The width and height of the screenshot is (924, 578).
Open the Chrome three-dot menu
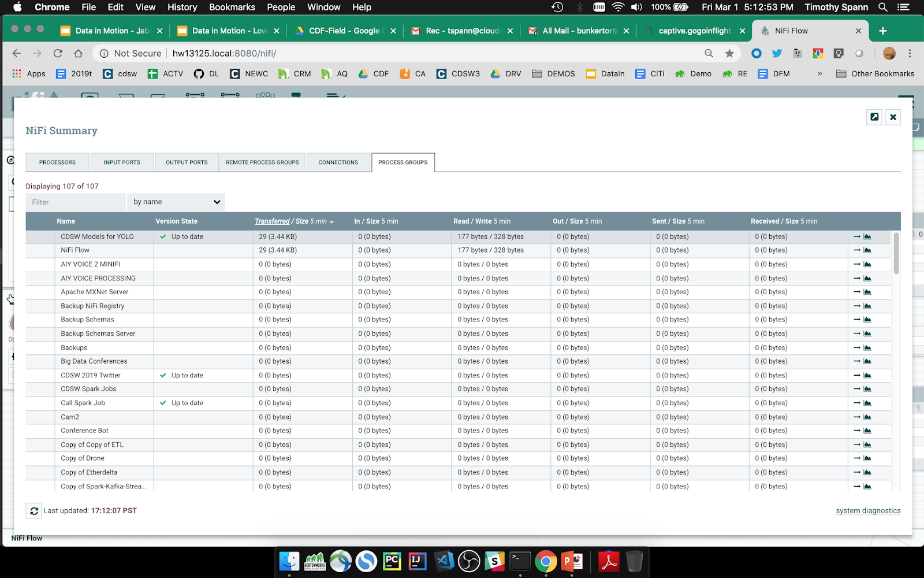tap(910, 53)
